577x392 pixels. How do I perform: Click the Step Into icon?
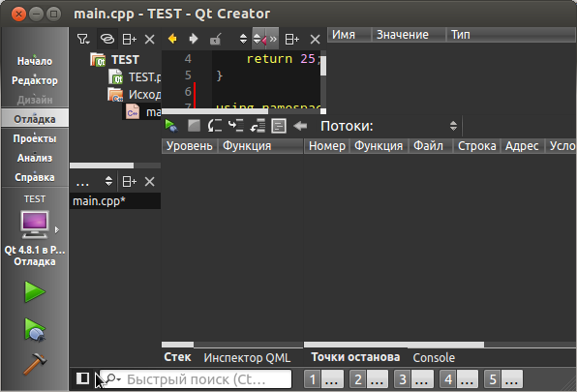click(236, 126)
